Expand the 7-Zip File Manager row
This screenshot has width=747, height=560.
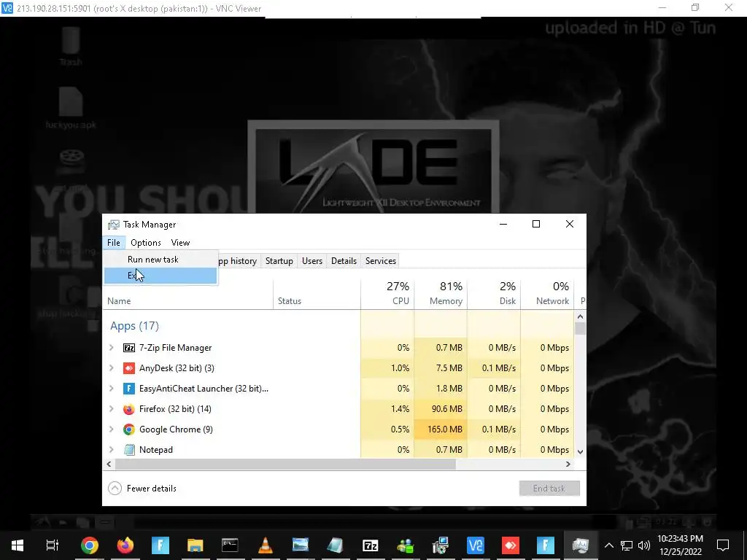click(112, 348)
